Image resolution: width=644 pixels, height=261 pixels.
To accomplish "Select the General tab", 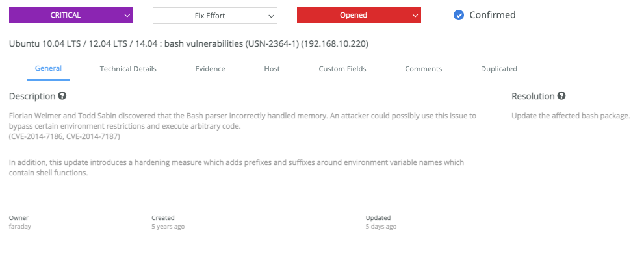I will [x=49, y=69].
